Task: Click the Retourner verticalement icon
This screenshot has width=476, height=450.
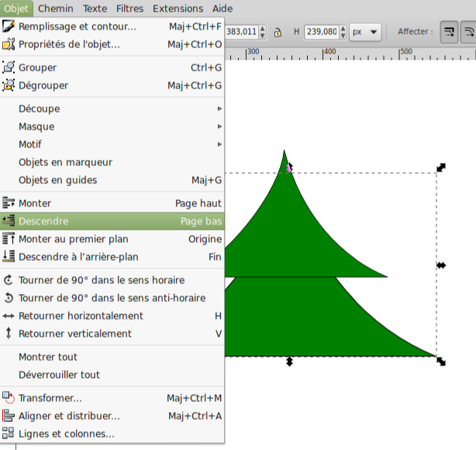Action: click(9, 334)
